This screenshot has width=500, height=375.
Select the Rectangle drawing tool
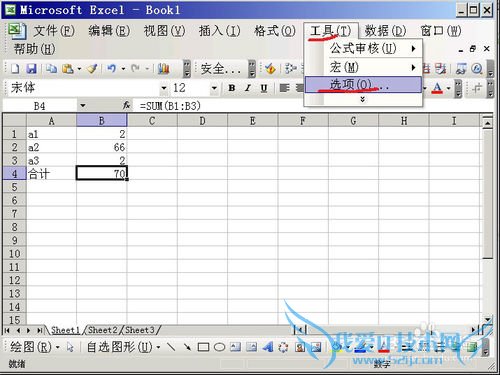(x=203, y=347)
